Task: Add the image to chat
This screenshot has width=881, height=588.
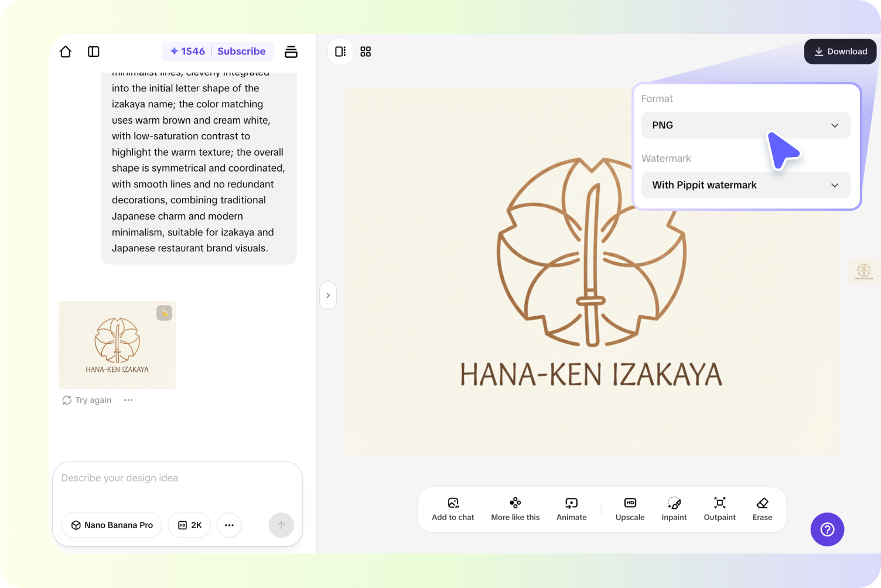Action: pyautogui.click(x=453, y=510)
